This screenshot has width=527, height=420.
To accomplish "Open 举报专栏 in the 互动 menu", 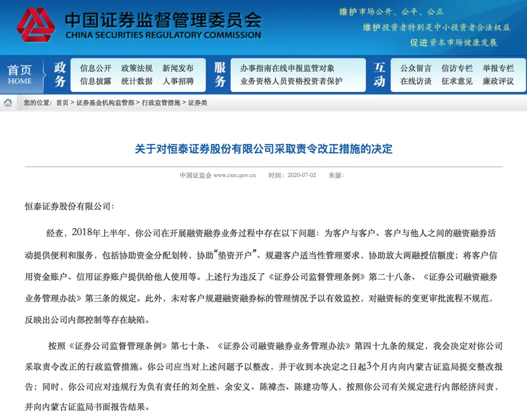I will pyautogui.click(x=498, y=68).
